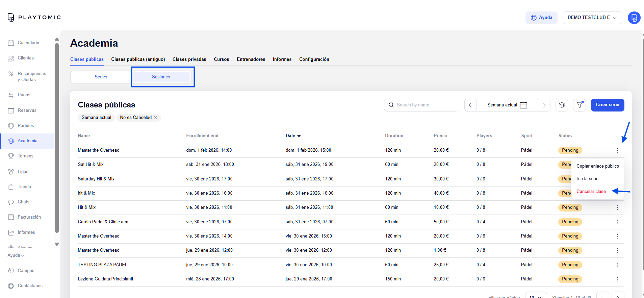Image resolution: width=644 pixels, height=298 pixels.
Task: Click the Ayuda help button
Action: pyautogui.click(x=541, y=18)
